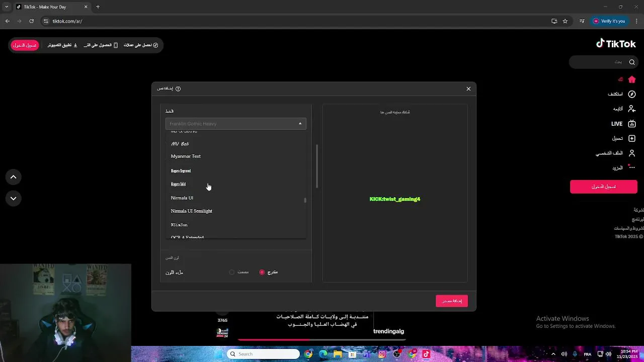The image size is (644, 362).
Task: Click the font list scrollbar thumb
Action: point(305,200)
